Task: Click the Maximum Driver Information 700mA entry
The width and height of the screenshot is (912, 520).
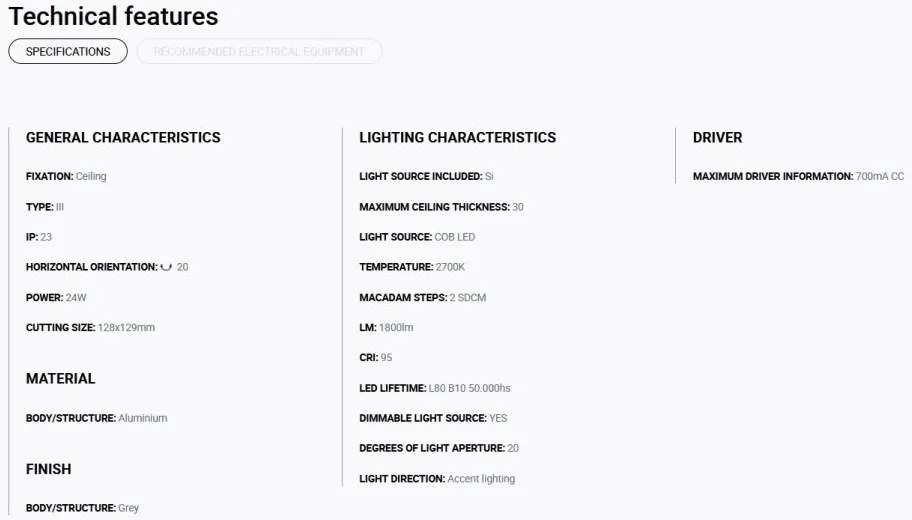Action: point(798,176)
